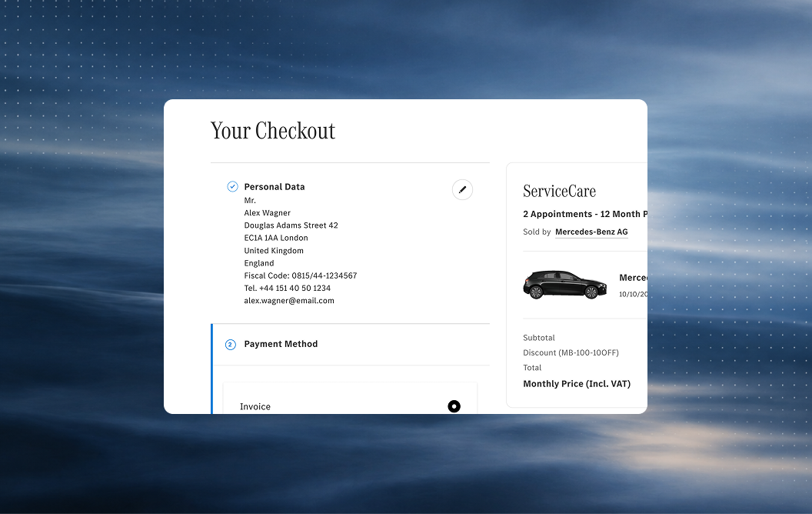Click the Subtotal label
The height and width of the screenshot is (514, 812).
pyautogui.click(x=539, y=338)
